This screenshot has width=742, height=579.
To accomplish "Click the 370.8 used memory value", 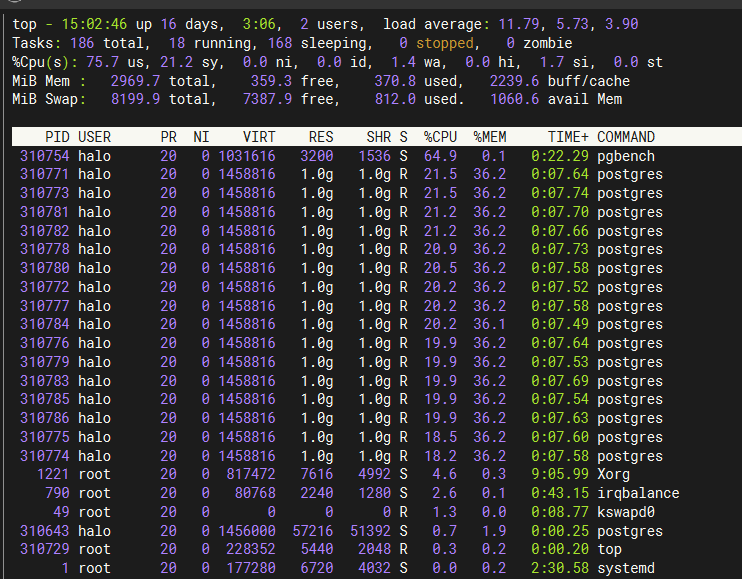I will (395, 81).
